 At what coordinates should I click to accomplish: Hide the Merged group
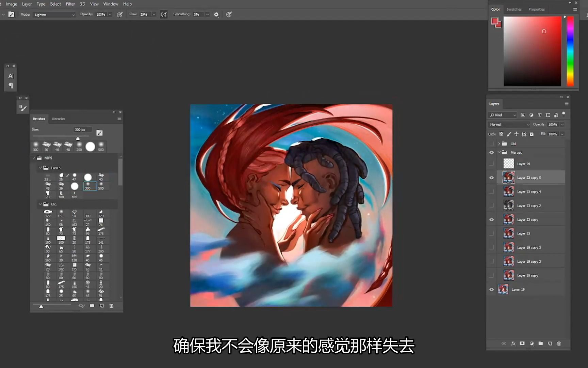click(x=491, y=152)
